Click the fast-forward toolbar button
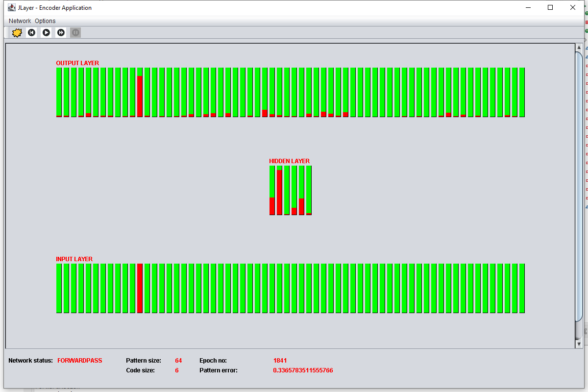This screenshot has height=392, width=588. coord(61,33)
